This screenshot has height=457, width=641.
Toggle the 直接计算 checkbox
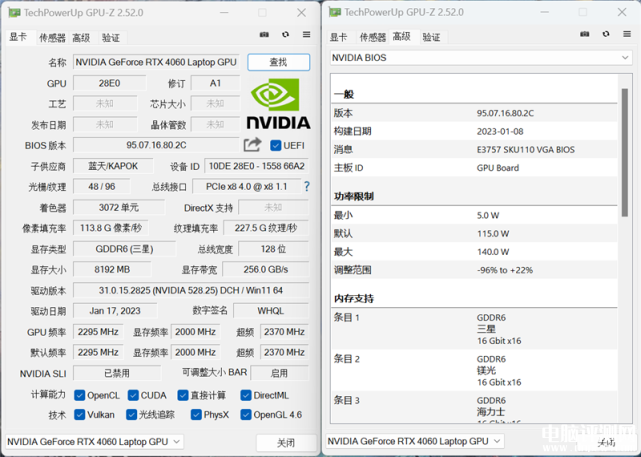tap(183, 395)
